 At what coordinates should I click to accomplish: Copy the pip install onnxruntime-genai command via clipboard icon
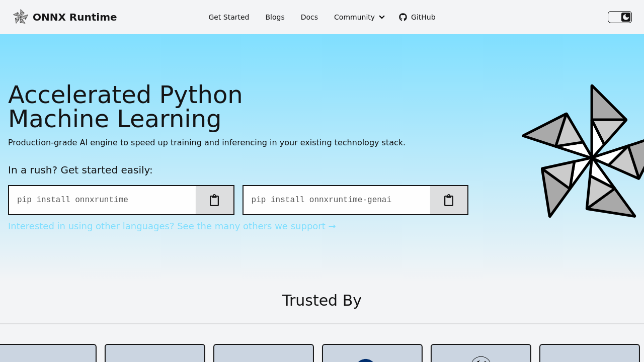tap(449, 200)
